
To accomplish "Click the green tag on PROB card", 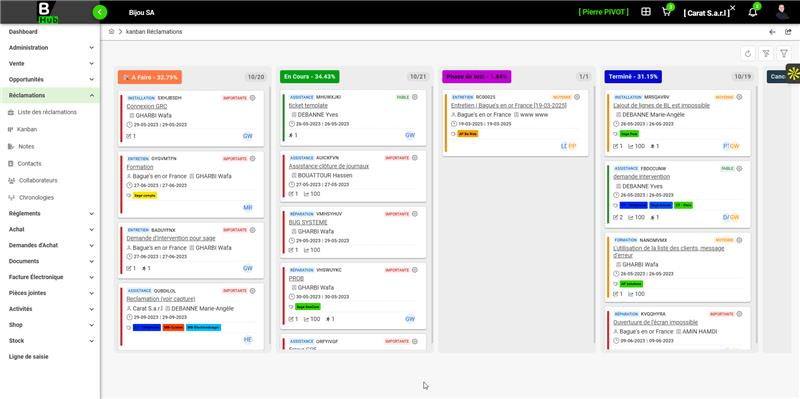I will click(308, 307).
